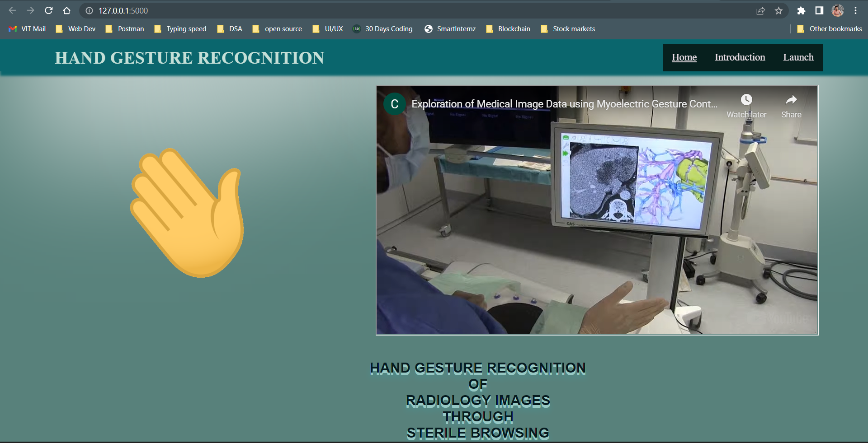
Task: Click the browser forward arrow
Action: pyautogui.click(x=30, y=10)
